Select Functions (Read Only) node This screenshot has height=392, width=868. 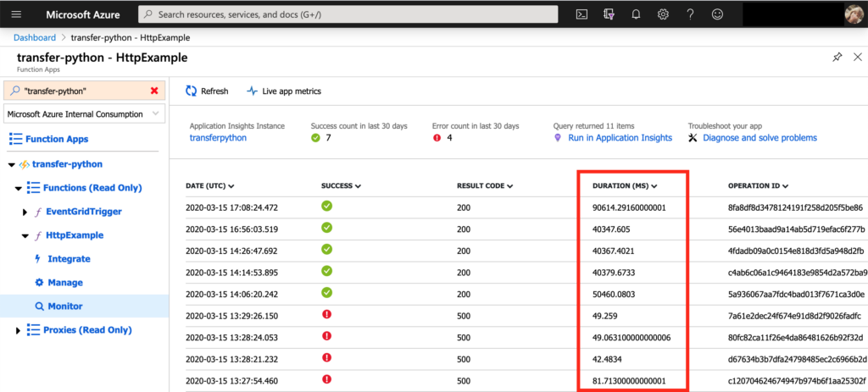coord(92,188)
